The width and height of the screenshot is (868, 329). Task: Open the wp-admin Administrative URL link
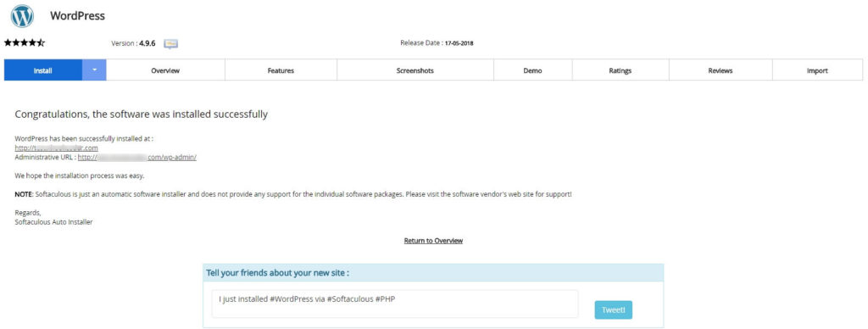(x=137, y=158)
